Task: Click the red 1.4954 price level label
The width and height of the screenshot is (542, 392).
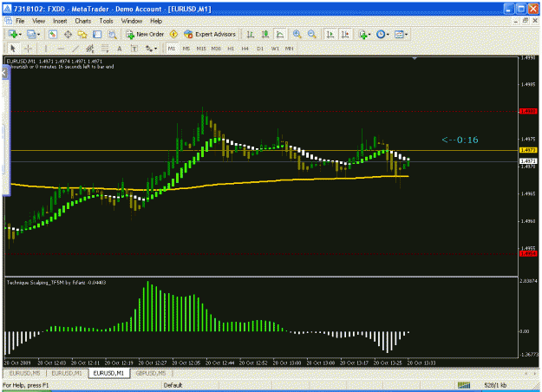Action: click(528, 254)
